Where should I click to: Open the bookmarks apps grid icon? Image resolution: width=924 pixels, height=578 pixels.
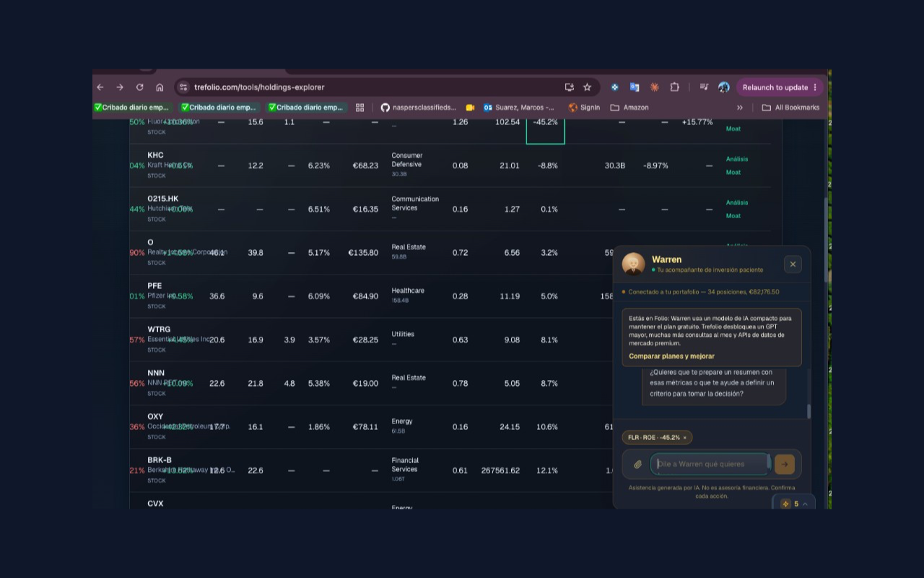pyautogui.click(x=359, y=108)
